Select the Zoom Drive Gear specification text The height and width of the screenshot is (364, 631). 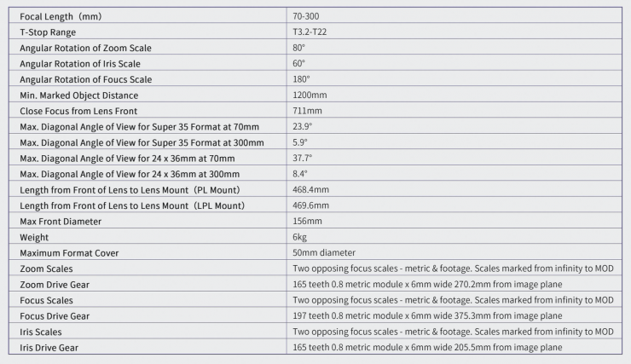pos(427,284)
